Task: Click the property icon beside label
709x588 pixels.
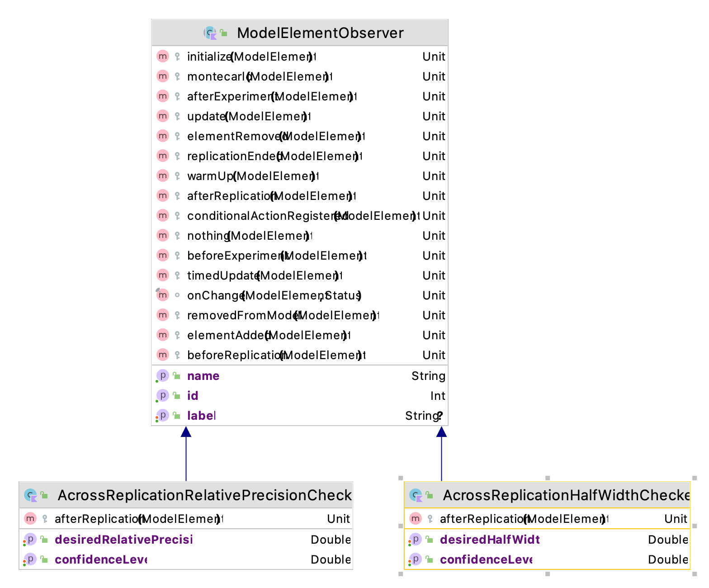Action: 162,415
